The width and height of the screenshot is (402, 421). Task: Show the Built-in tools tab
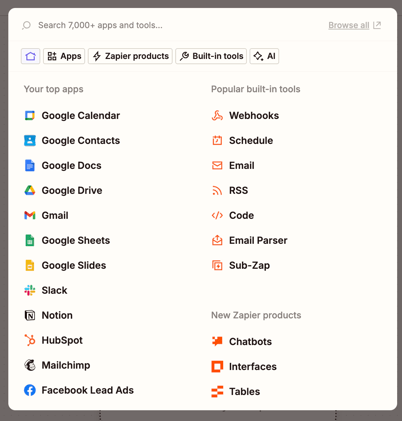(x=211, y=56)
